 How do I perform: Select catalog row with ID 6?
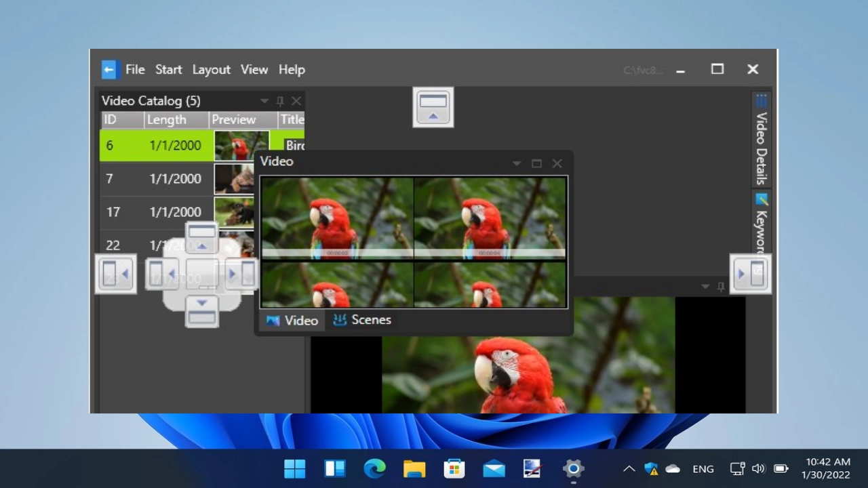202,145
